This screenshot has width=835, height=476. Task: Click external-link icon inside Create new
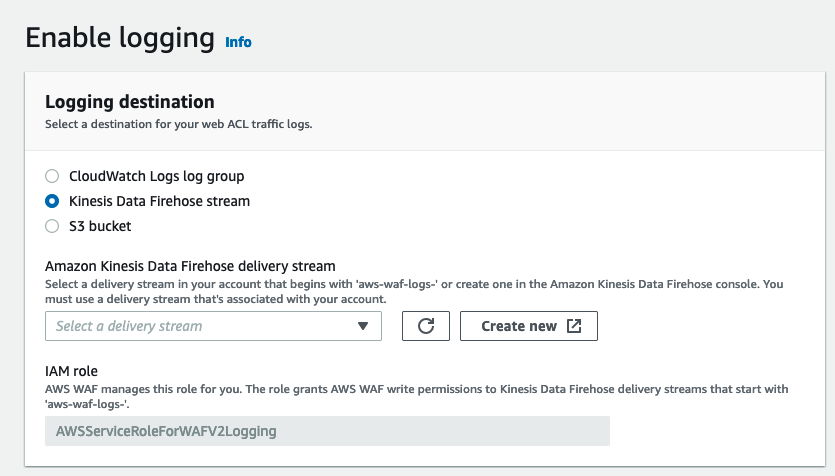[x=574, y=326]
